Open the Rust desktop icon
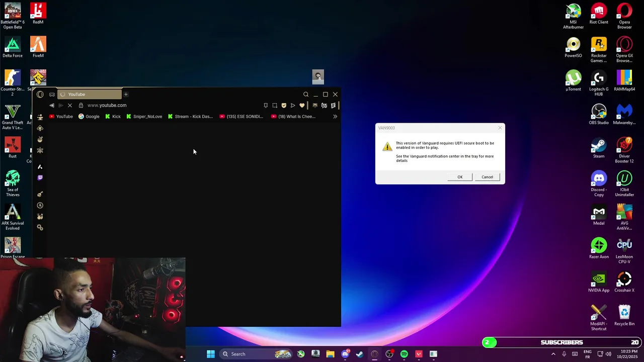This screenshot has height=362, width=644. coord(13,148)
